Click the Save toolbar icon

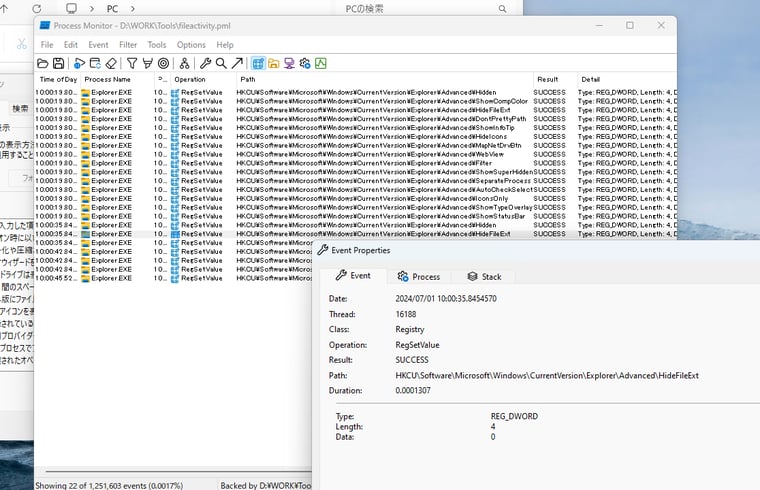pos(59,63)
